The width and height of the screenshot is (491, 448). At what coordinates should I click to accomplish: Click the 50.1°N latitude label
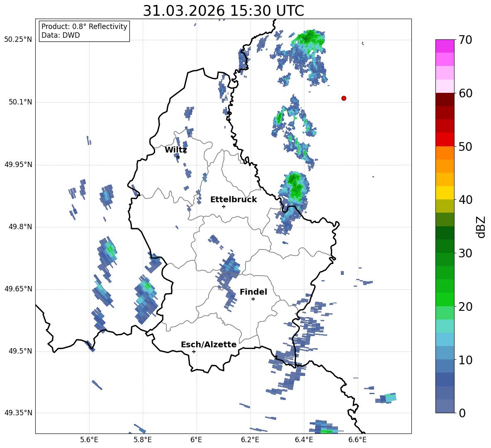(x=21, y=102)
